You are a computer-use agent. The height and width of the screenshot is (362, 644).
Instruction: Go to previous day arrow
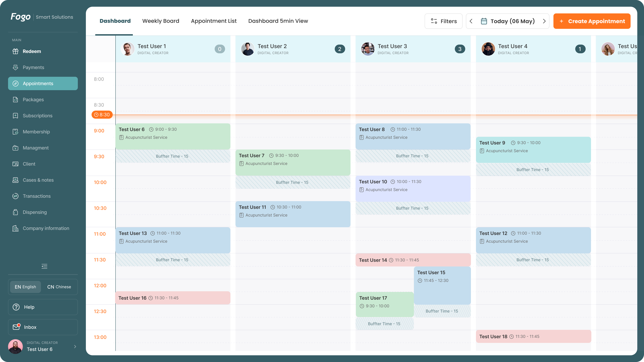(471, 21)
